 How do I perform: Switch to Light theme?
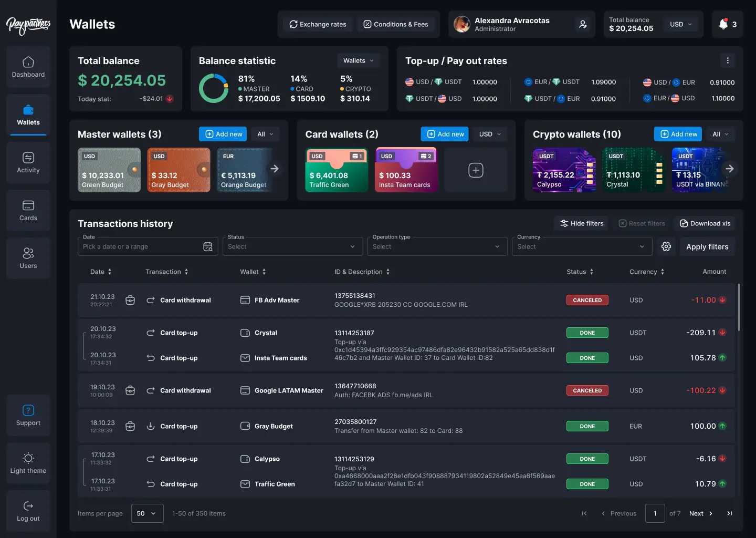(28, 463)
